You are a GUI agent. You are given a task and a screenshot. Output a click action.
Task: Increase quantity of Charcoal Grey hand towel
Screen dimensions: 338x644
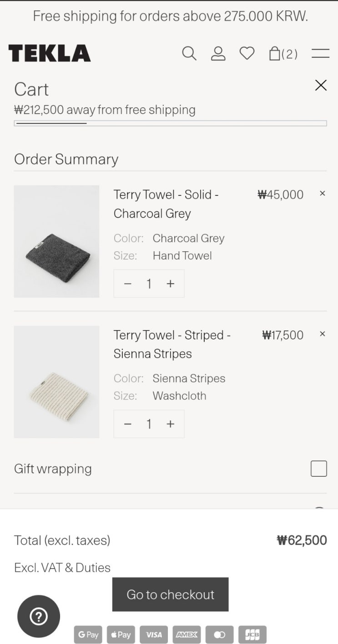(171, 284)
